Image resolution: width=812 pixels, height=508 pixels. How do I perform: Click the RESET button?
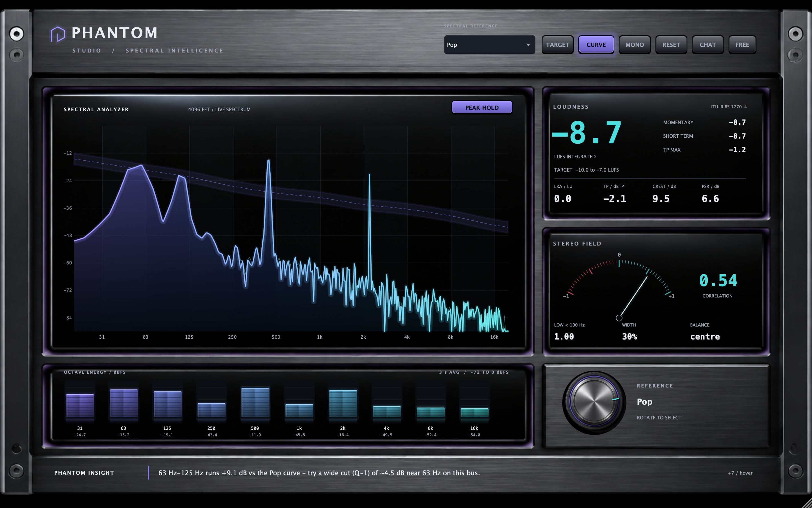click(x=671, y=45)
